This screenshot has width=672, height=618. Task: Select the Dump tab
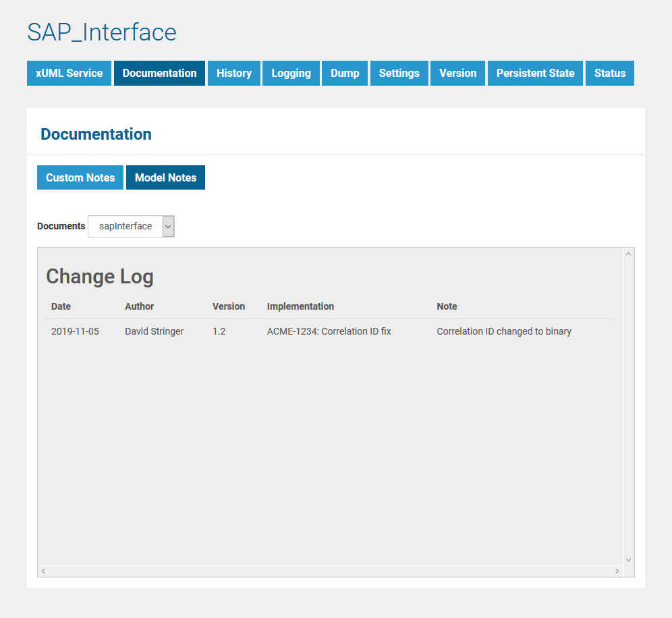click(x=345, y=73)
